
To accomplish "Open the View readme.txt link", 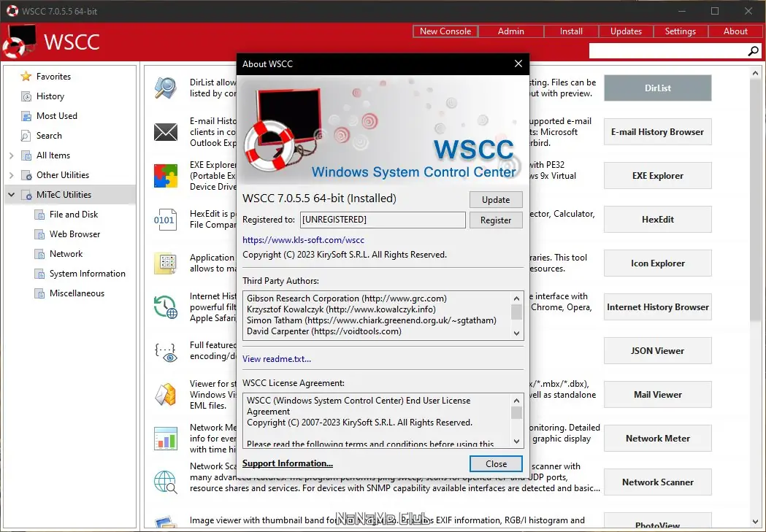I will [x=277, y=359].
